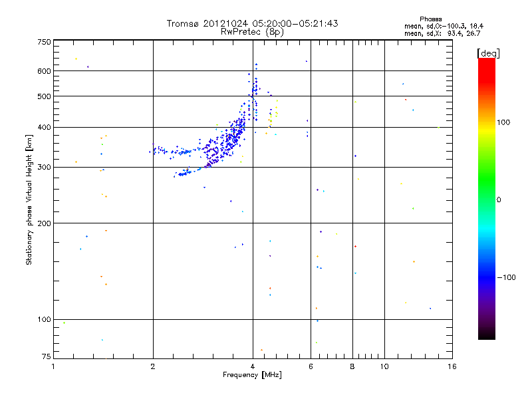Click the colorbar tick label '-100'

(506, 277)
